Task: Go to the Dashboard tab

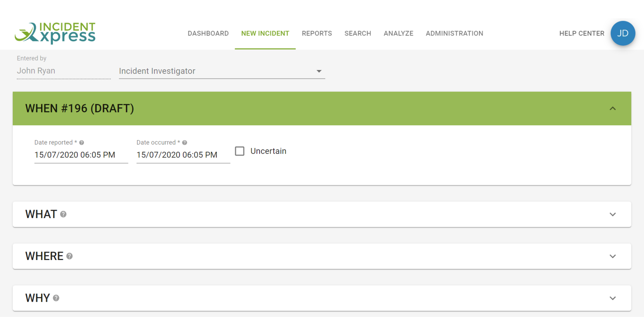Action: pos(208,33)
